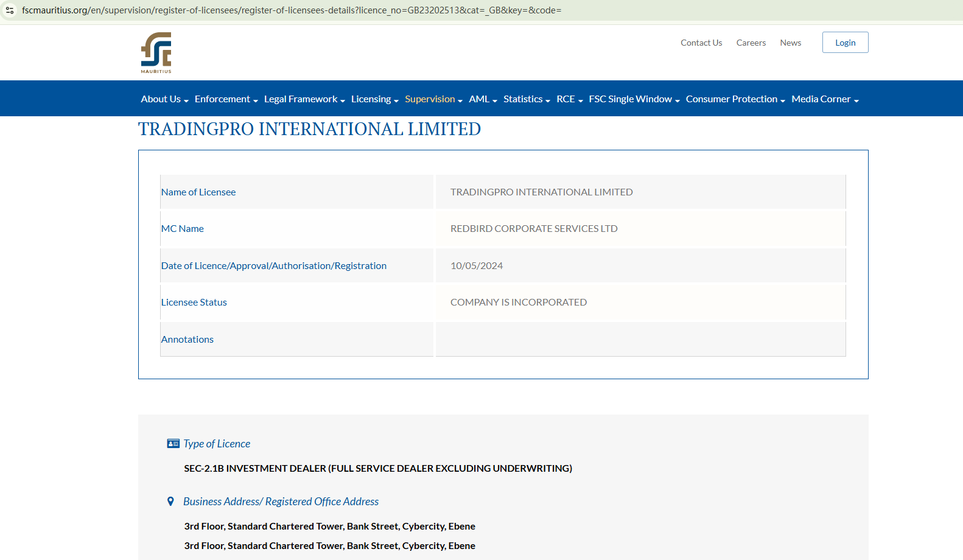Screen dimensions: 963x560
Task: Expand the RCE dropdown
Action: point(569,99)
